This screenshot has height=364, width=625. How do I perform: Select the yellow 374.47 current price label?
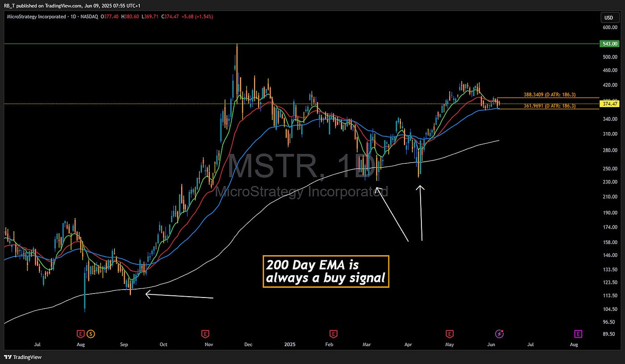(x=610, y=103)
